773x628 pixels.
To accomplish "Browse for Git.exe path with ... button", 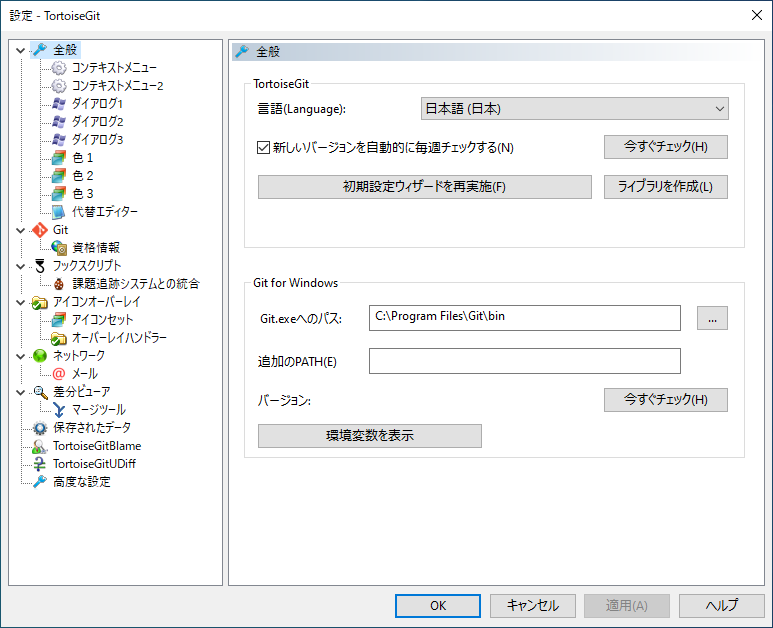I will (x=712, y=318).
